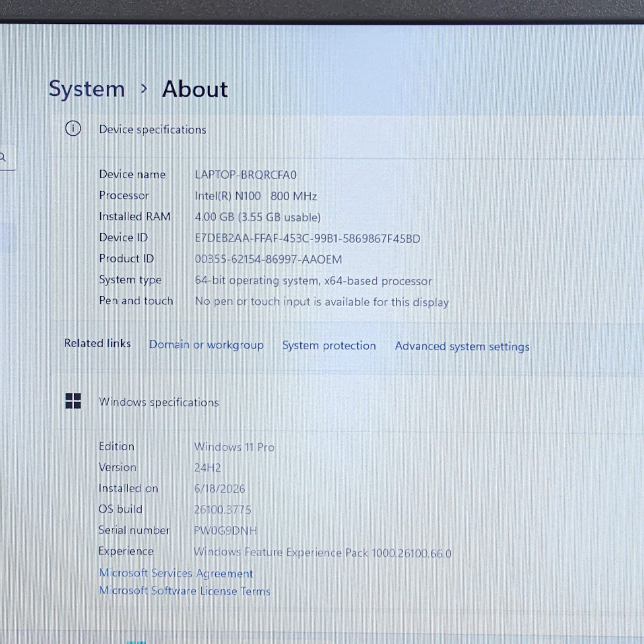Open Domain or workgroup link

click(206, 345)
